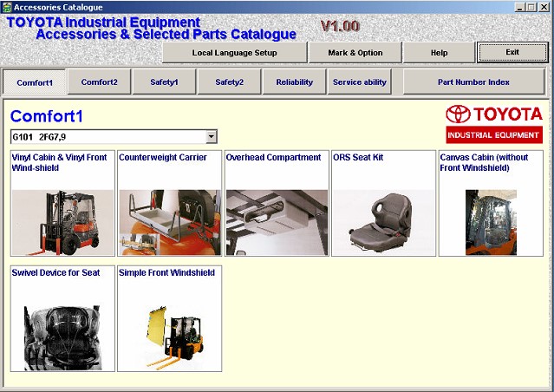The image size is (554, 392).
Task: View the Swivel Device for Seat picture
Action: tap(62, 338)
